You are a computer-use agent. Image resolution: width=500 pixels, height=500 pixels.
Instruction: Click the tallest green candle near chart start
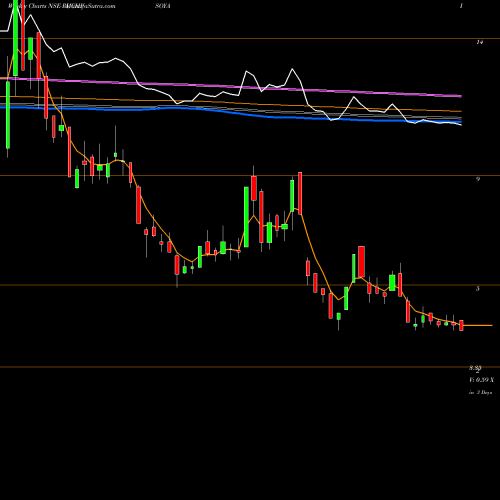pyautogui.click(x=15, y=38)
